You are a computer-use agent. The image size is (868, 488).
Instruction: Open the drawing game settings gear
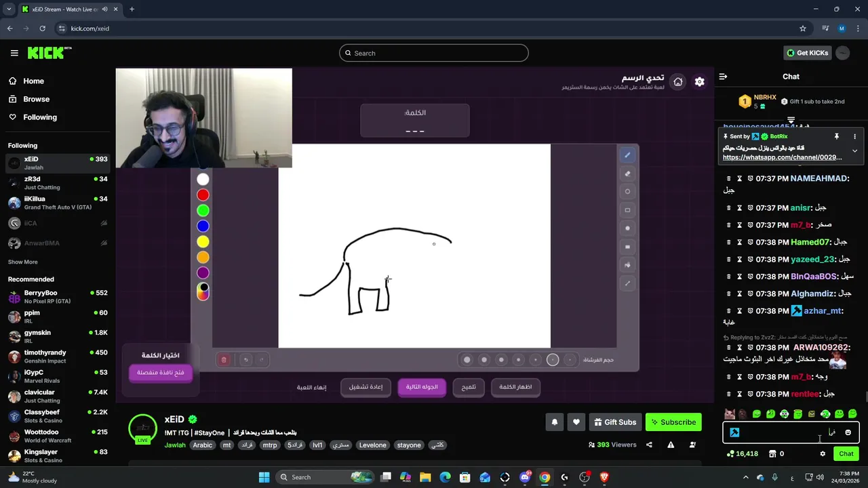point(699,82)
